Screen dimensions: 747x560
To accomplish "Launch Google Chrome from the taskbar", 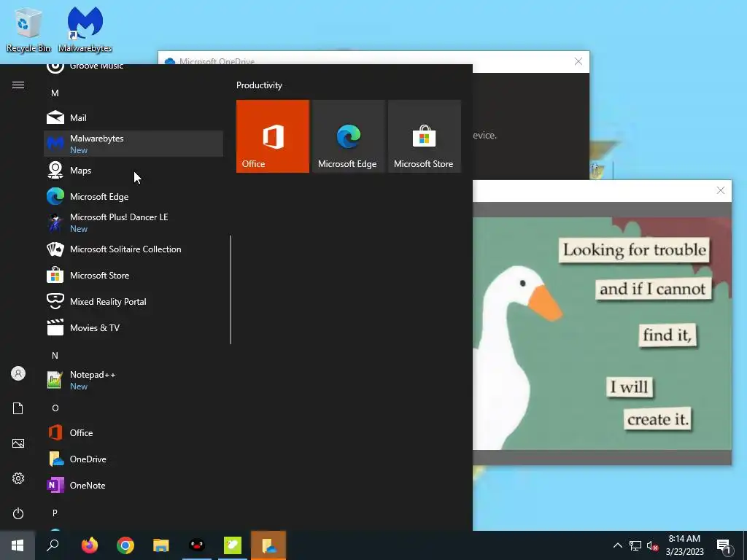I will pyautogui.click(x=125, y=545).
